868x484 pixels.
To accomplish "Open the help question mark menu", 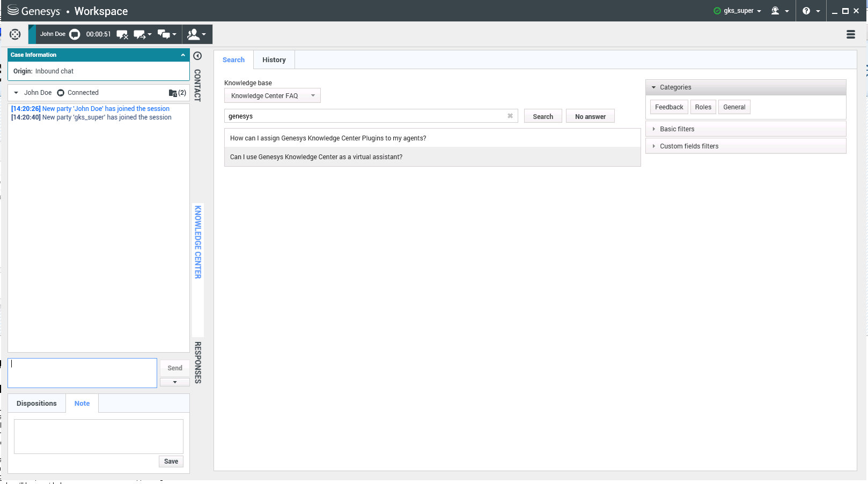I will point(811,11).
